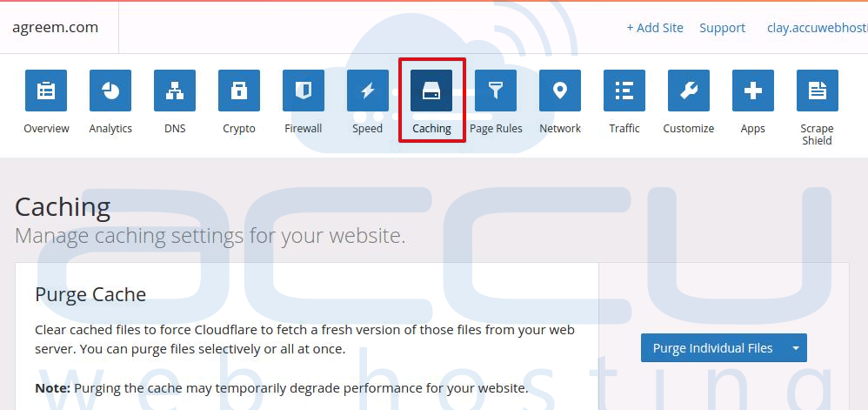Click the Purge Individual Files button
Viewport: 868px width, 410px height.
tap(713, 348)
